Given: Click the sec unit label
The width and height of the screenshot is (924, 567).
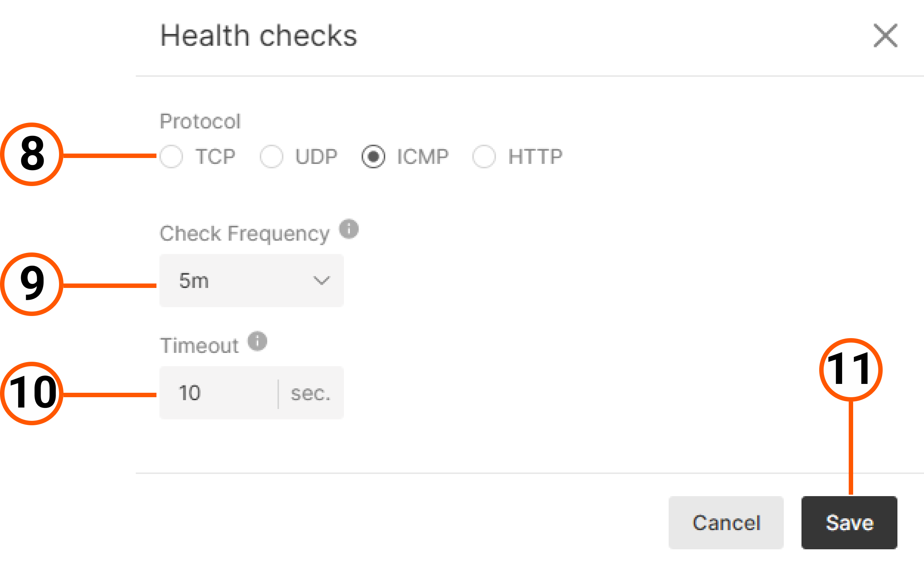Looking at the screenshot, I should point(310,392).
